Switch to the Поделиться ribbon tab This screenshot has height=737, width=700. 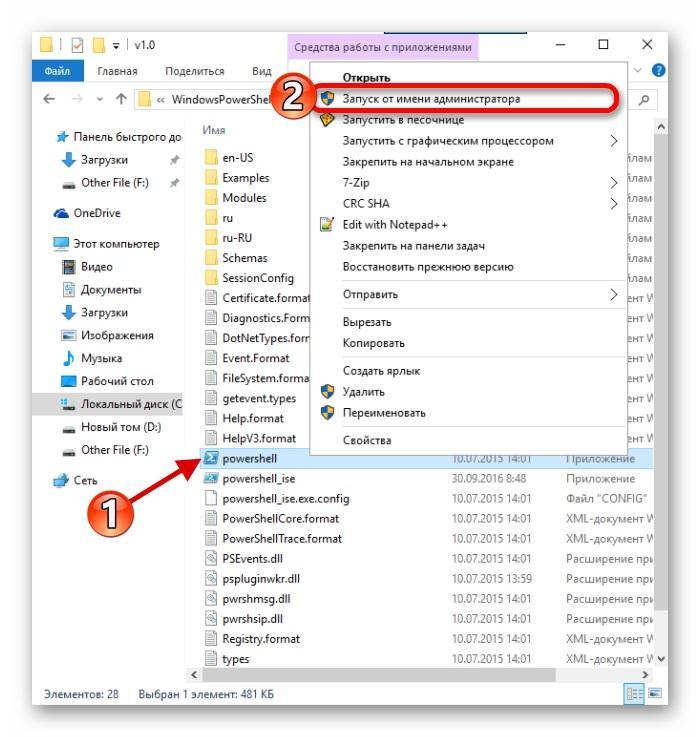195,71
